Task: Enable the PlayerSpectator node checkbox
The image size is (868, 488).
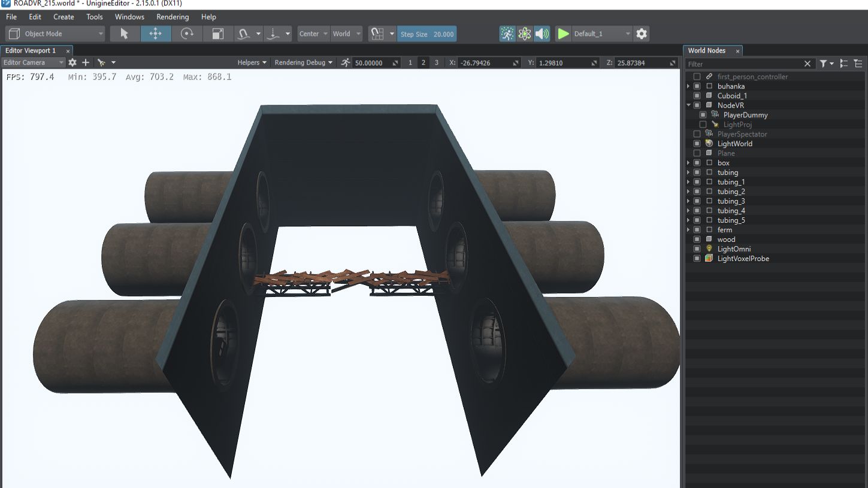Action: pos(697,134)
